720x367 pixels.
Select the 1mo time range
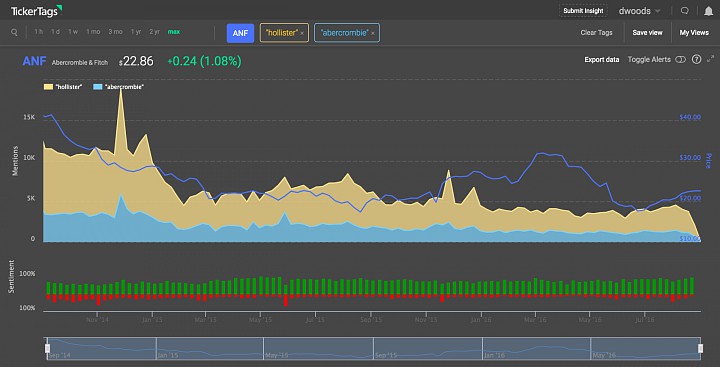93,32
